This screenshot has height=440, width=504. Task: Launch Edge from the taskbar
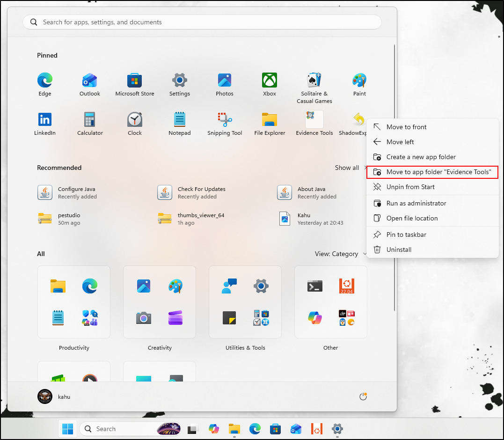tap(255, 429)
